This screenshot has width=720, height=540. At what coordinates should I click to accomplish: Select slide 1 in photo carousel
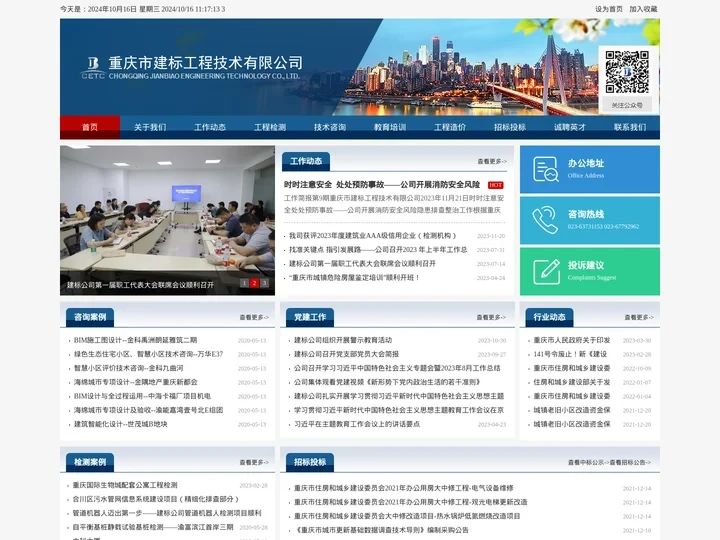[244, 283]
